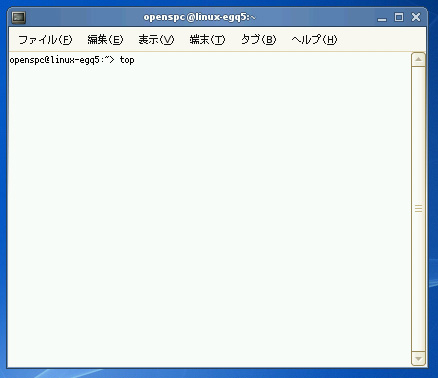Click the vertical scrollbar thumb
This screenshot has height=378, width=438.
click(418, 209)
